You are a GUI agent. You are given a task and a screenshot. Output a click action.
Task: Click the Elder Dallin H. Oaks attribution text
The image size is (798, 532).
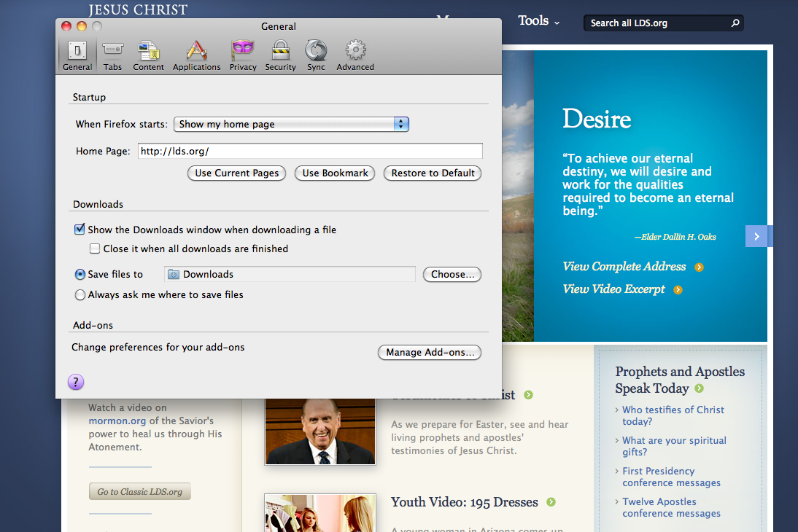click(675, 237)
